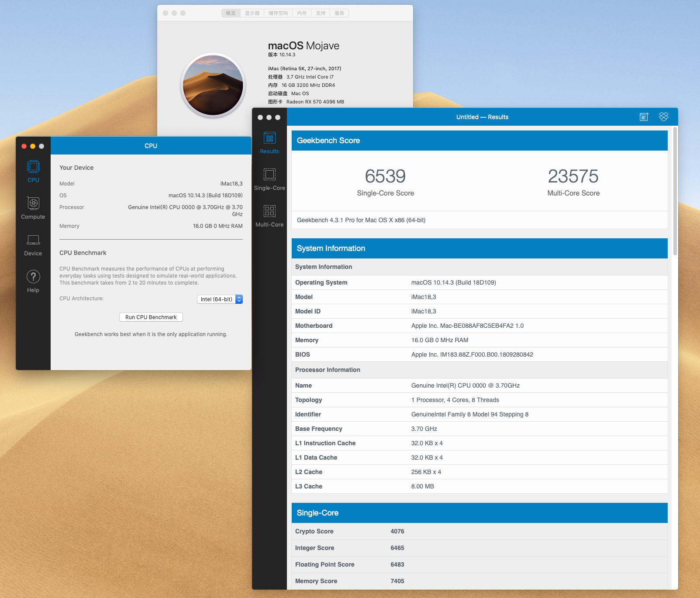
Task: Switch to the 储存空间 tab in About This Mac
Action: (x=278, y=13)
